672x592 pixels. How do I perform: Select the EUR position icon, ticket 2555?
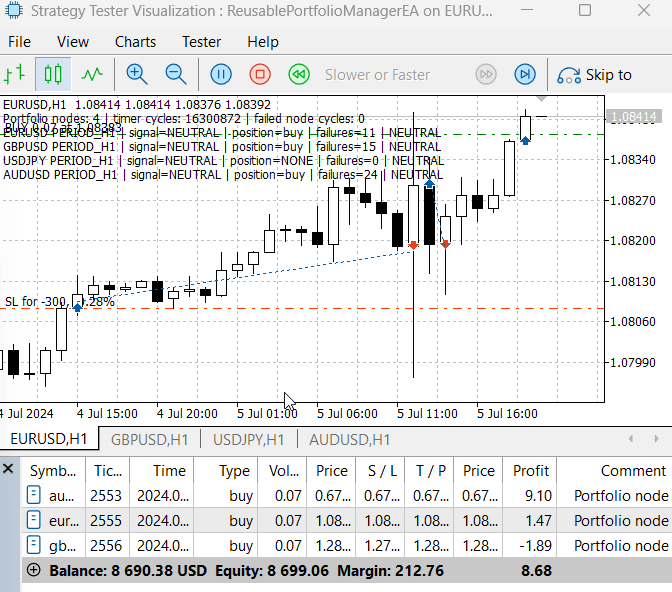pyautogui.click(x=33, y=520)
